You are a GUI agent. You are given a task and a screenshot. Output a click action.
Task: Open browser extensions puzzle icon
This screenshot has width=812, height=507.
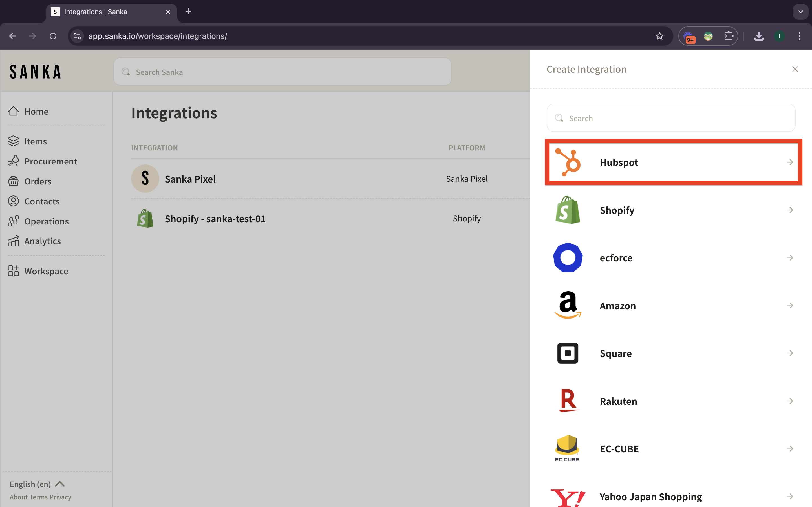(729, 36)
